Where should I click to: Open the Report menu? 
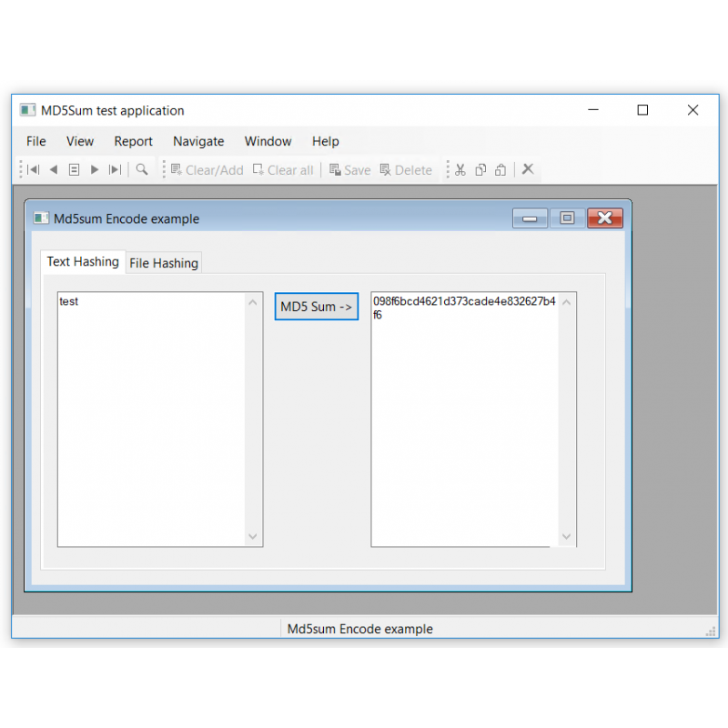[133, 141]
